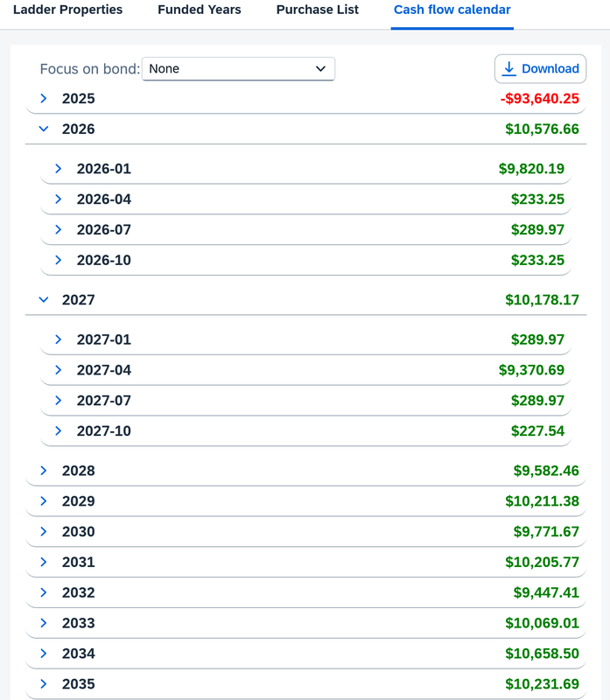610x700 pixels.
Task: Click the $10,205.77 total for 2031
Action: coord(542,562)
